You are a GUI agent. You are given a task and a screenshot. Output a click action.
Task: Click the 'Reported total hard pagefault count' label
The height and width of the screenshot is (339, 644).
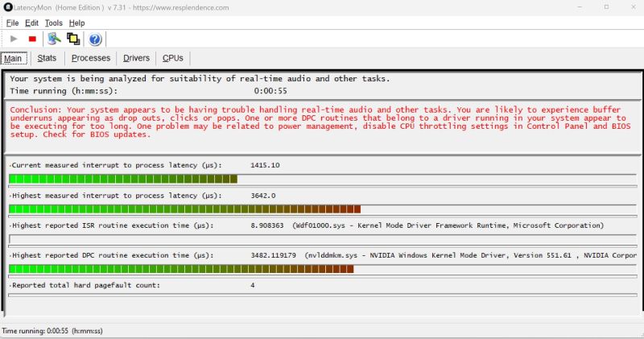click(85, 285)
